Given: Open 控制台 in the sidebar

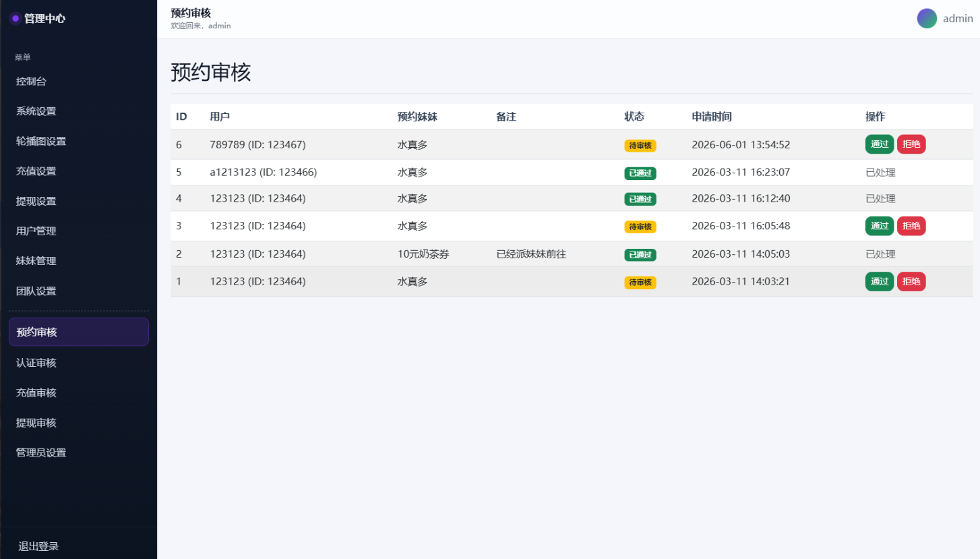Looking at the screenshot, I should point(79,82).
